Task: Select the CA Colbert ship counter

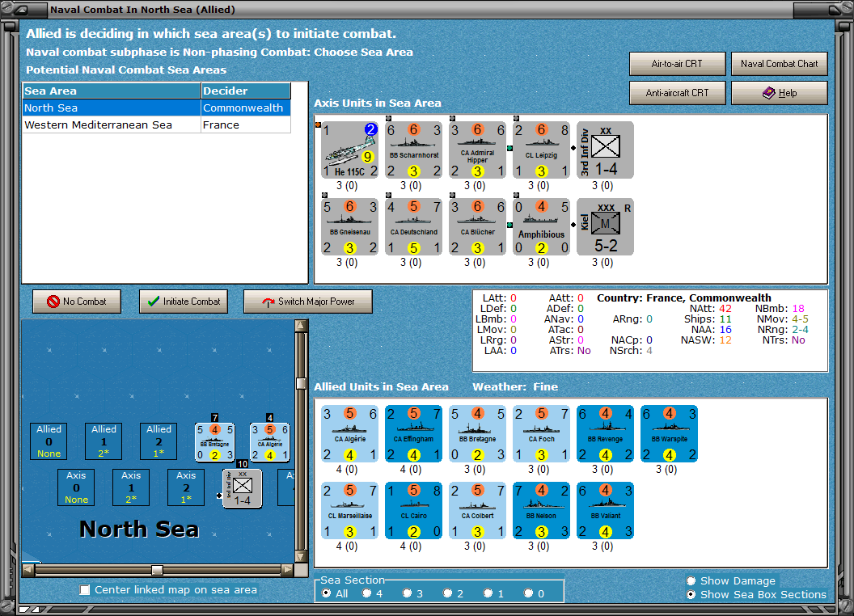Action: [477, 510]
